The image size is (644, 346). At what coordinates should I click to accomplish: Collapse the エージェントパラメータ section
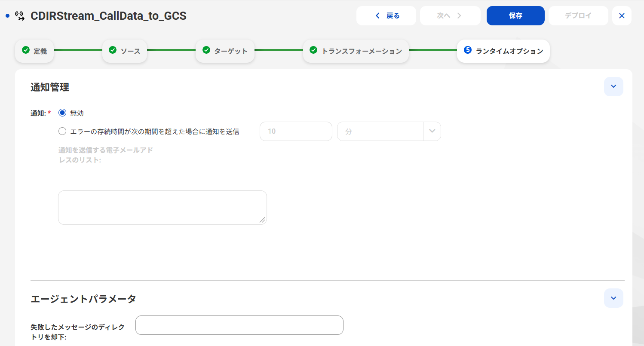tap(613, 298)
